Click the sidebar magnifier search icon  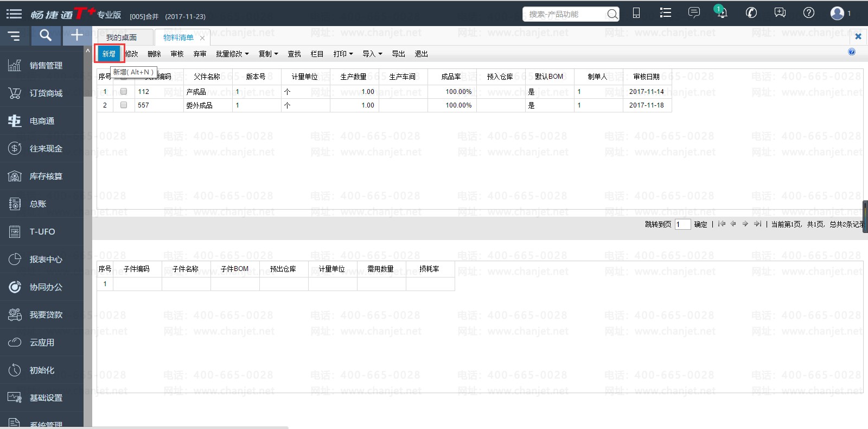[x=46, y=36]
